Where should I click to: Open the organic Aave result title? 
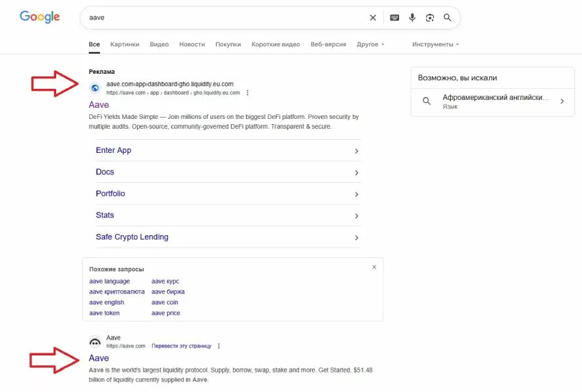99,358
